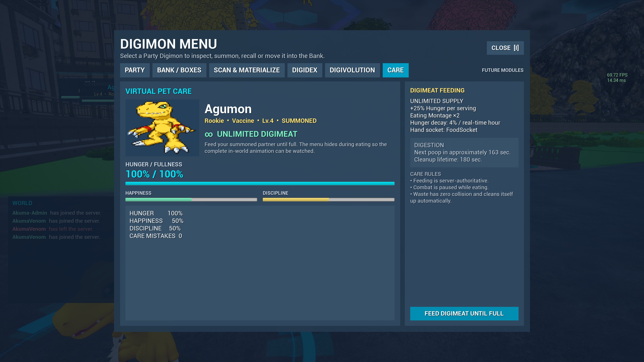This screenshot has width=644, height=362.
Task: Click the DIGIMON MENU title
Action: [169, 44]
